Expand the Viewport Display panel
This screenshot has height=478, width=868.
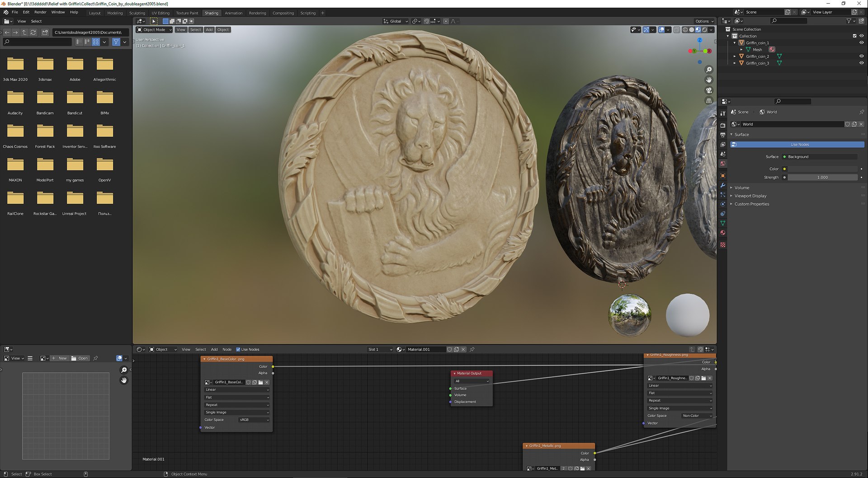(x=750, y=196)
